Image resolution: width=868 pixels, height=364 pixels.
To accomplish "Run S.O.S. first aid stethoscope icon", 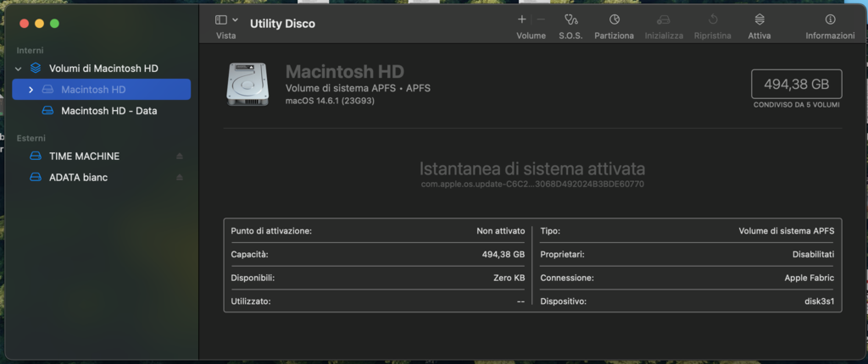I will click(570, 19).
